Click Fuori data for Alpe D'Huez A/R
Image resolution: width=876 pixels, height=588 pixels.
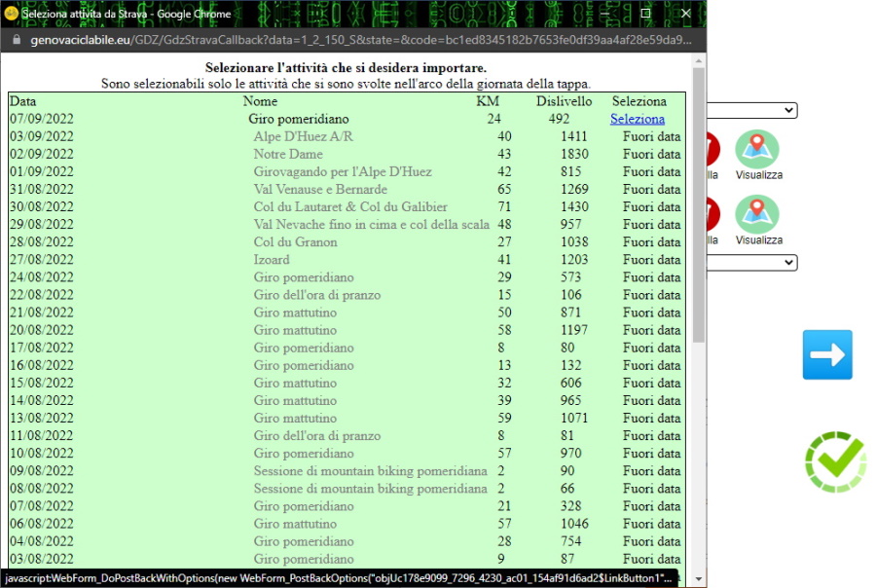(651, 136)
